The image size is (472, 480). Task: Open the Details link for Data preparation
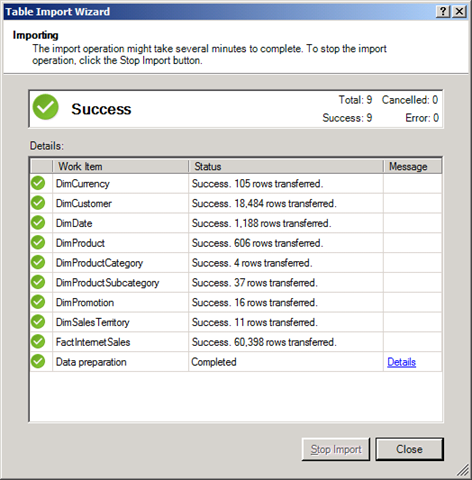click(x=401, y=362)
